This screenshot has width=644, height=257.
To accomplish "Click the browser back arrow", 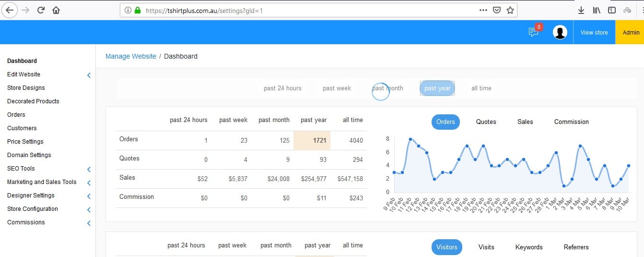I will pos(10,10).
